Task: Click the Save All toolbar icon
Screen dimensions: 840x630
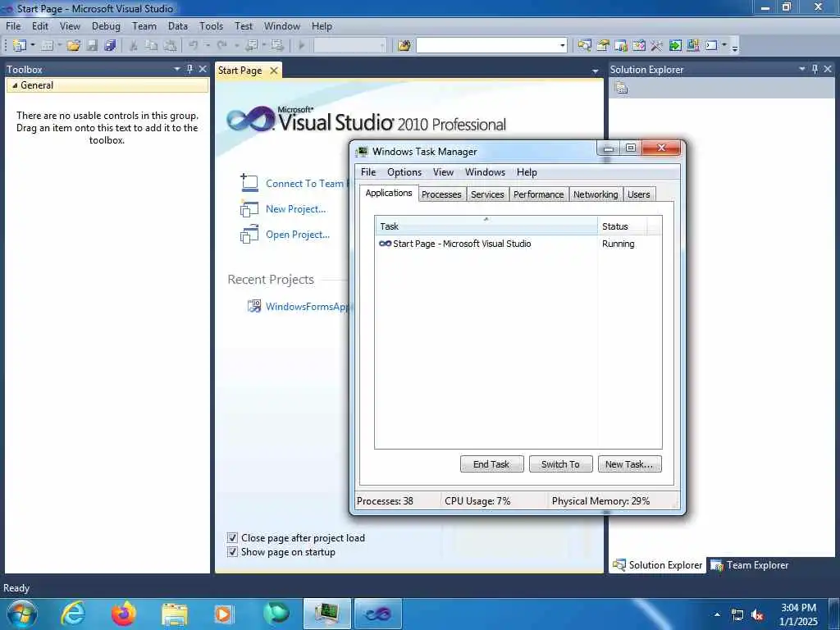Action: (x=111, y=46)
